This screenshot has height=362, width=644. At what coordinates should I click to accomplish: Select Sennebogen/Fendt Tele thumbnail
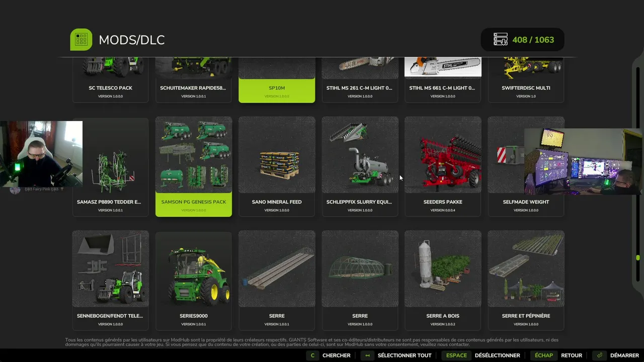click(x=111, y=268)
